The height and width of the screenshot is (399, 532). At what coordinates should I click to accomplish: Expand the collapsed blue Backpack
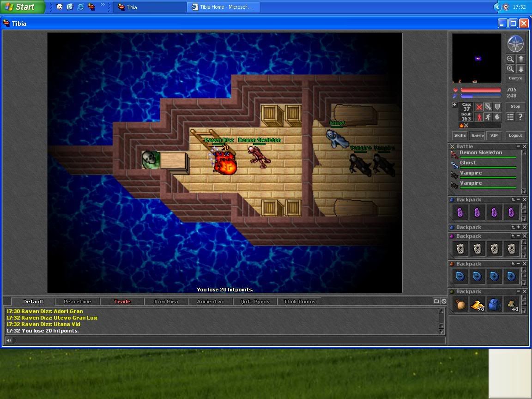519,227
